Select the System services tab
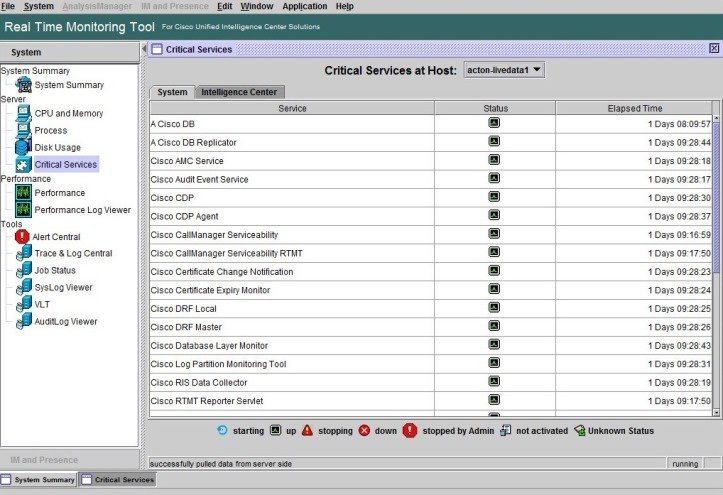The width and height of the screenshot is (723, 495). point(172,92)
